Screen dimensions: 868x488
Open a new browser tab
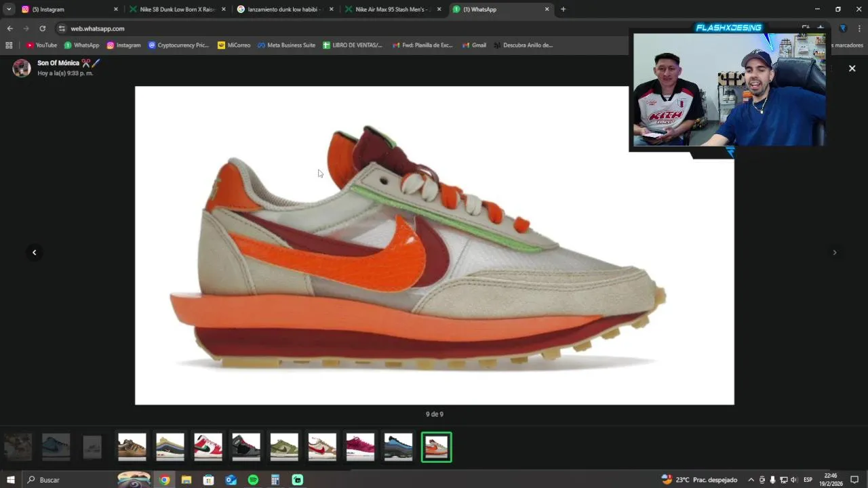[563, 9]
